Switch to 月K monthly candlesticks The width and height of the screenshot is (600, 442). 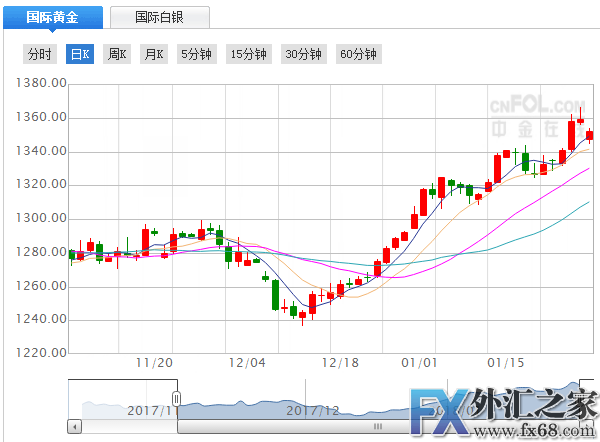coord(153,54)
